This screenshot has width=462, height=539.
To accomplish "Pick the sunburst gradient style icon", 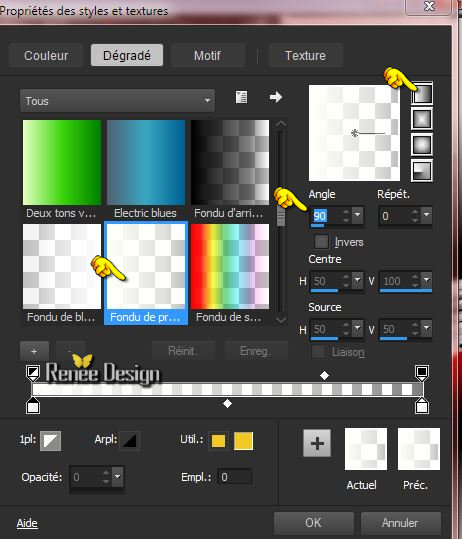I will 422,145.
